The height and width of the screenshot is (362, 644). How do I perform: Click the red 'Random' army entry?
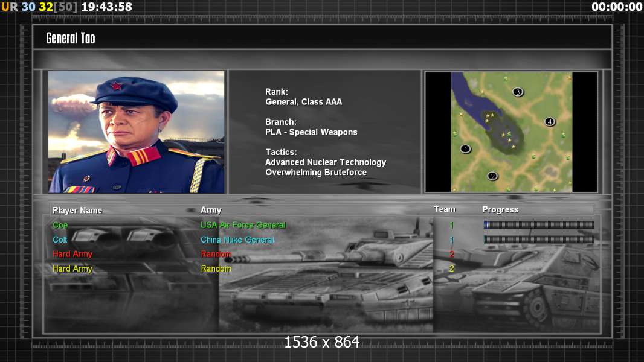[x=216, y=254]
